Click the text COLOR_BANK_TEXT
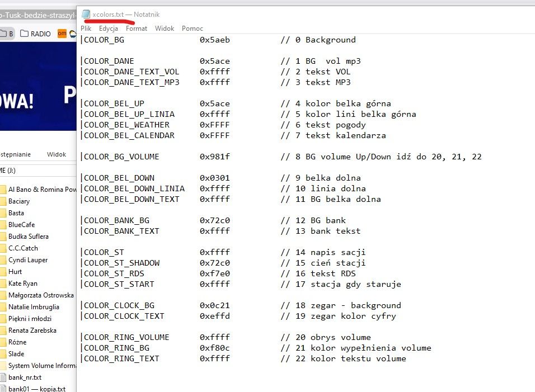 tap(121, 231)
